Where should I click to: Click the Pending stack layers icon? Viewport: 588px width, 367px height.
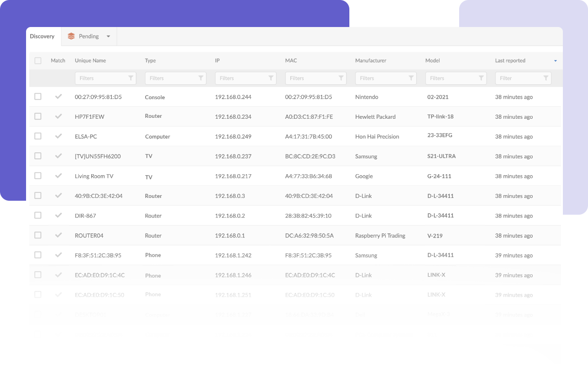71,36
